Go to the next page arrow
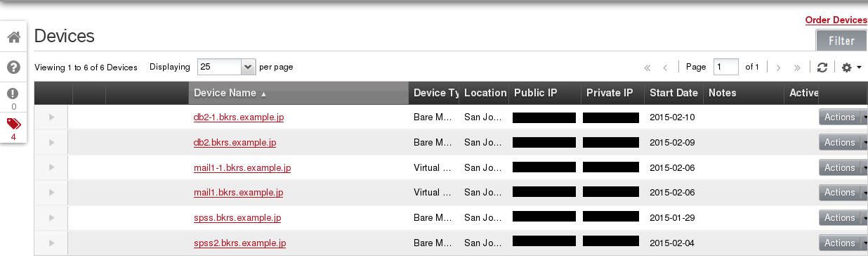 (778, 68)
